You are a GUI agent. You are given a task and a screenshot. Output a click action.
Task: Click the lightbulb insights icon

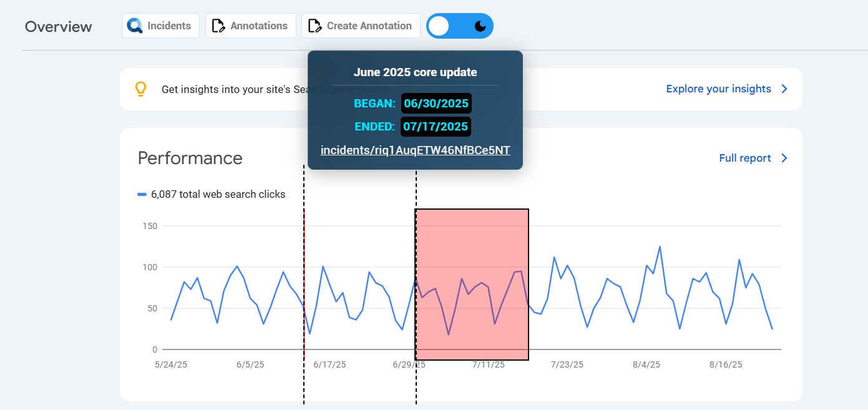pos(141,89)
